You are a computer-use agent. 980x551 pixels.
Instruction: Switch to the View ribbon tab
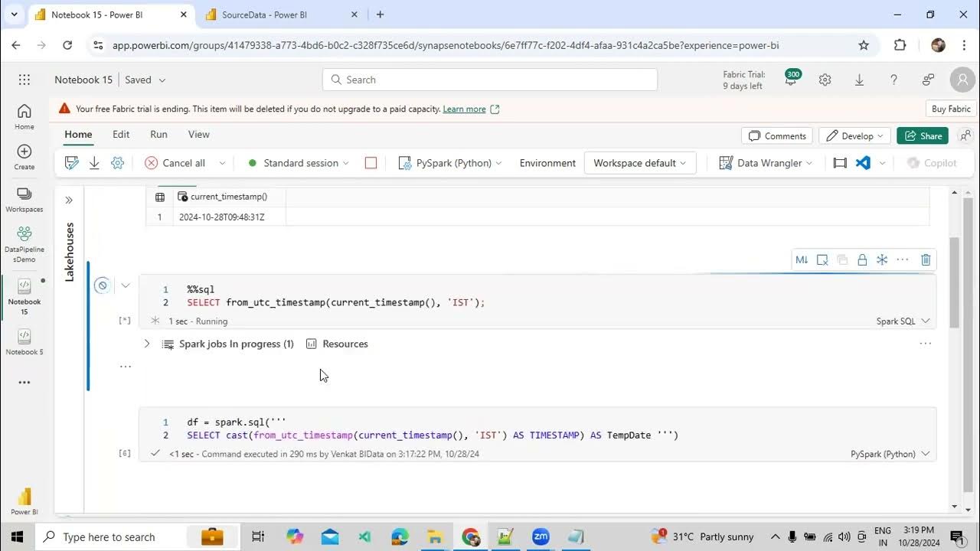[198, 134]
